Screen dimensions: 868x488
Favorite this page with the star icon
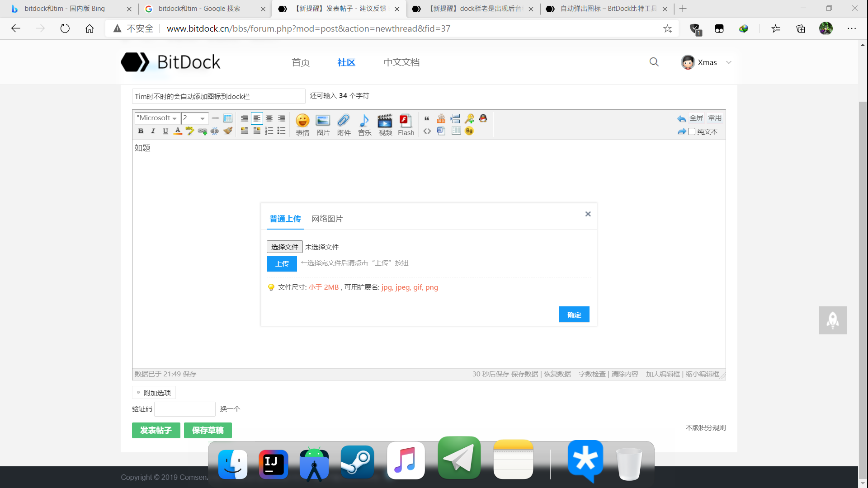tap(667, 28)
